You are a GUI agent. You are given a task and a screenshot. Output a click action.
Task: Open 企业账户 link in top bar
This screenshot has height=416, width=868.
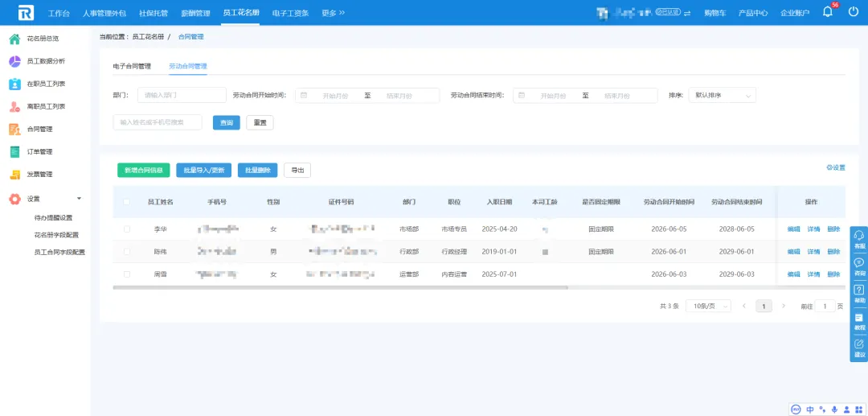794,13
